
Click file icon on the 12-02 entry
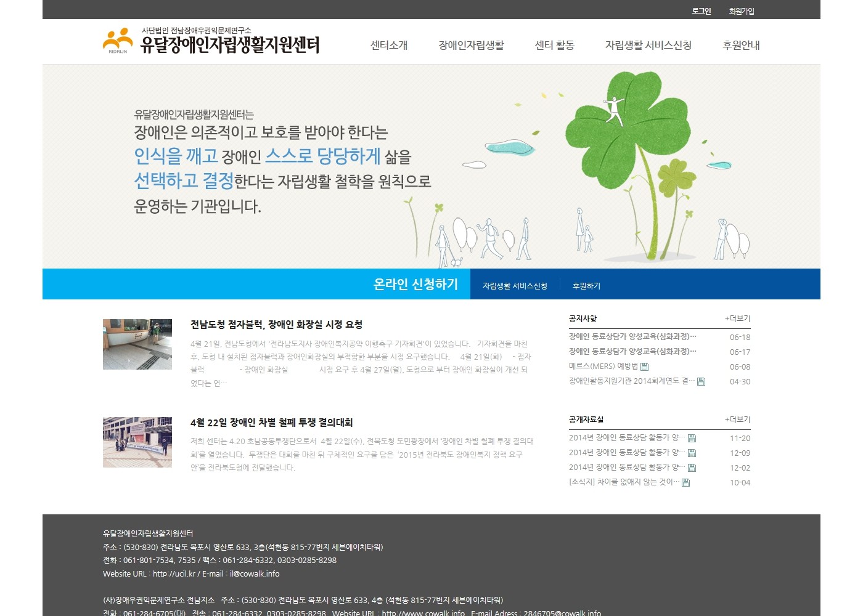pyautogui.click(x=692, y=468)
